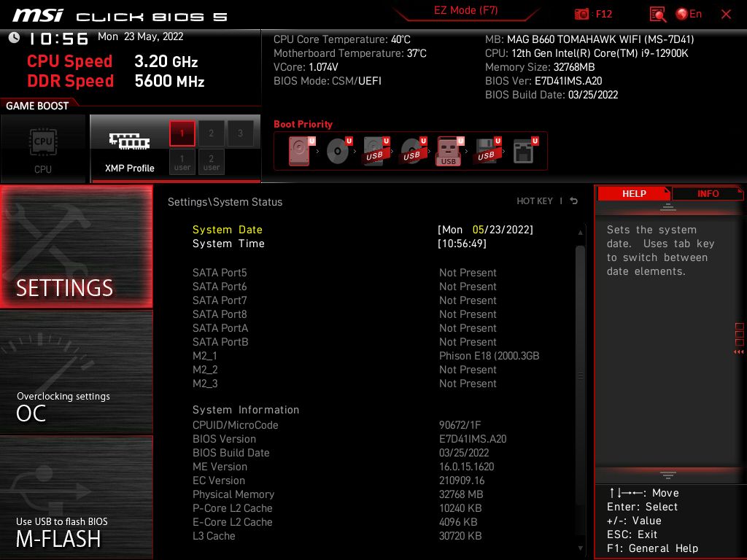Select the System Date row
This screenshot has height=560, width=747.
pyautogui.click(x=363, y=230)
